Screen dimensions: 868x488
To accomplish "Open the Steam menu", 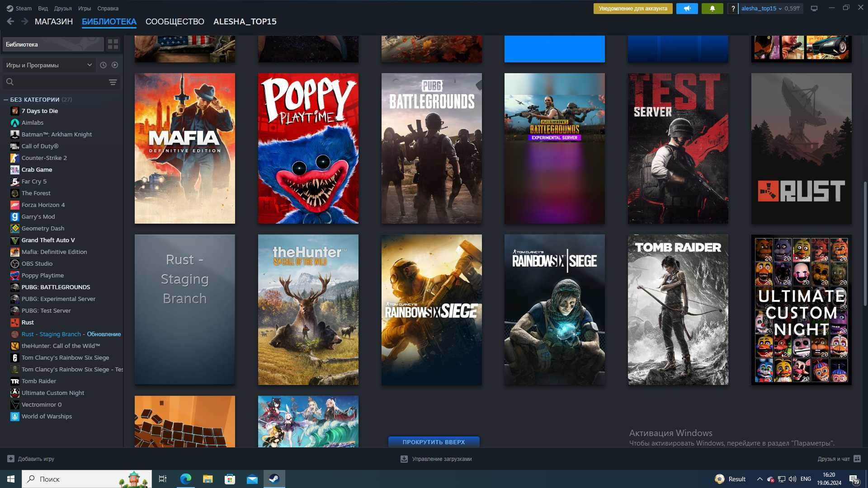I will click(19, 8).
